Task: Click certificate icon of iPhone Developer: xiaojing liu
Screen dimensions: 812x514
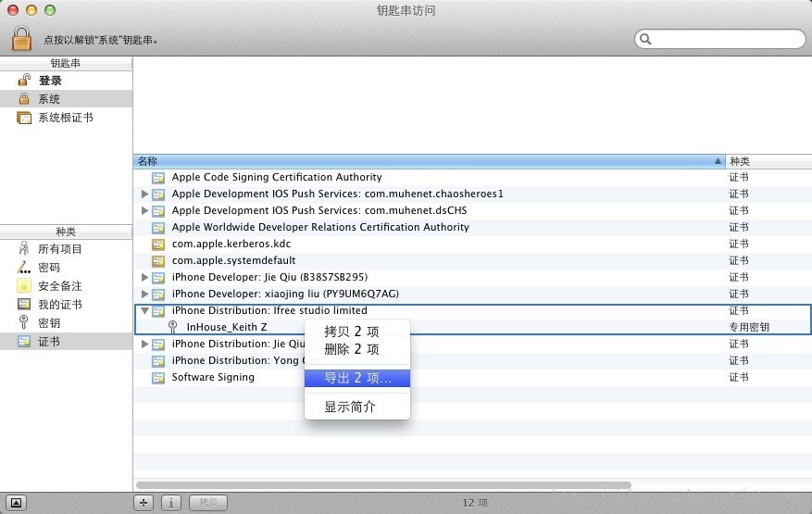Action: pos(158,295)
